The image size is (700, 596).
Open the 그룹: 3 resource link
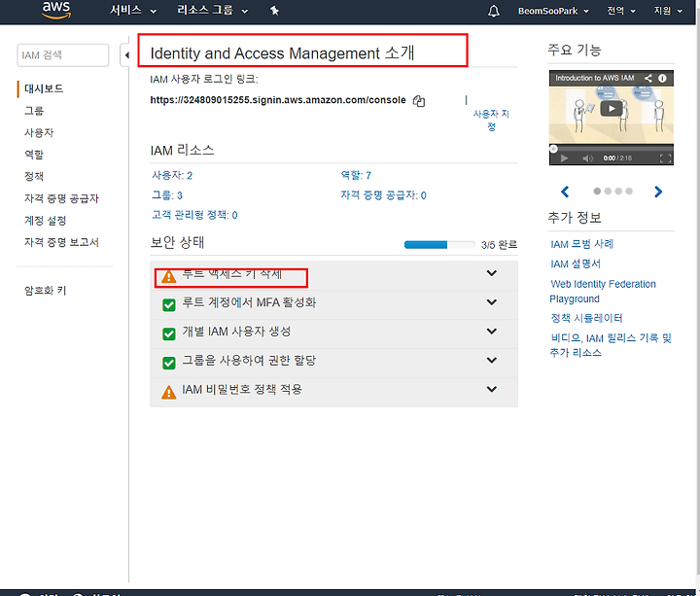coord(167,195)
